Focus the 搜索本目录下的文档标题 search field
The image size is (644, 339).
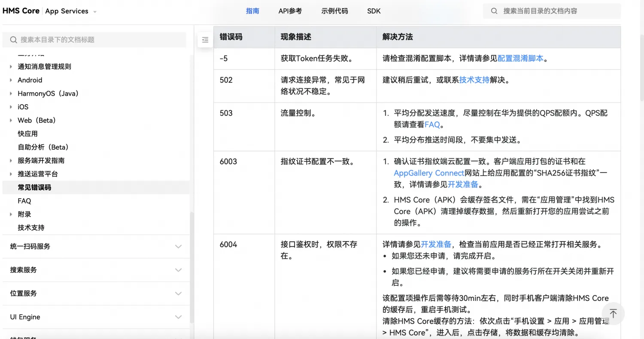(94, 40)
